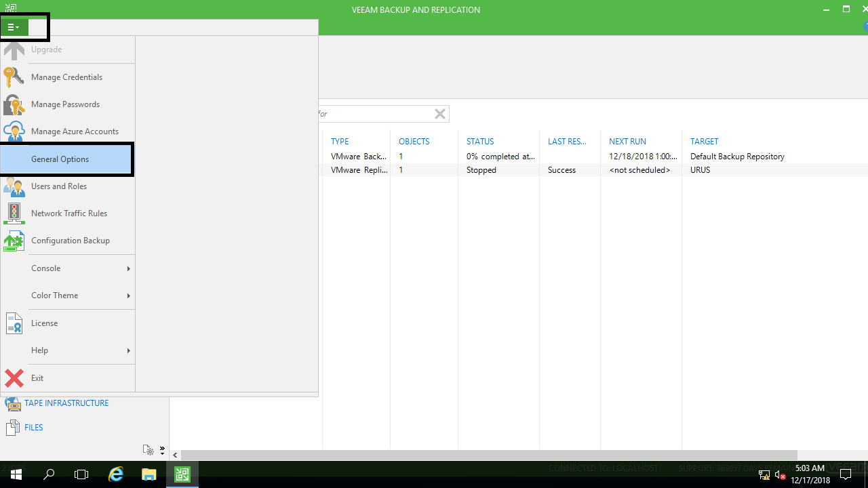Click the horizontal scrollbar left arrow
The image size is (868, 488).
[x=175, y=455]
